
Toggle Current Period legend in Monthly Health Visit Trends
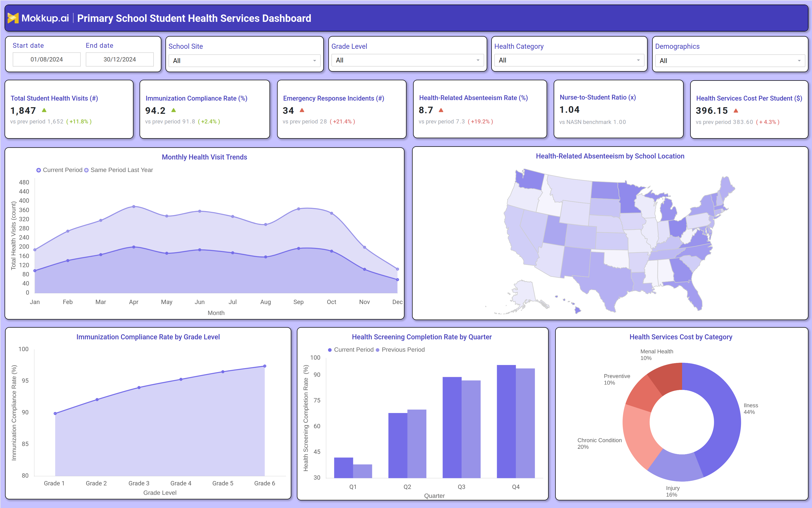click(59, 170)
